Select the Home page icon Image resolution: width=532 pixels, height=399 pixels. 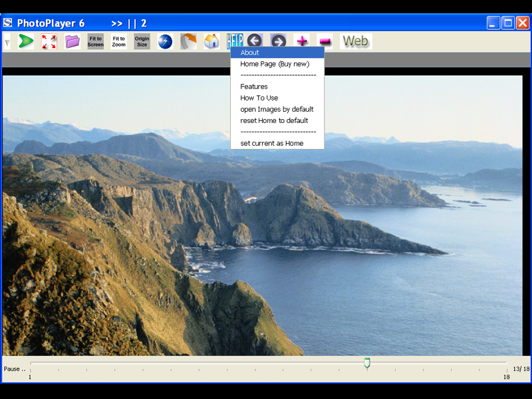(x=211, y=41)
